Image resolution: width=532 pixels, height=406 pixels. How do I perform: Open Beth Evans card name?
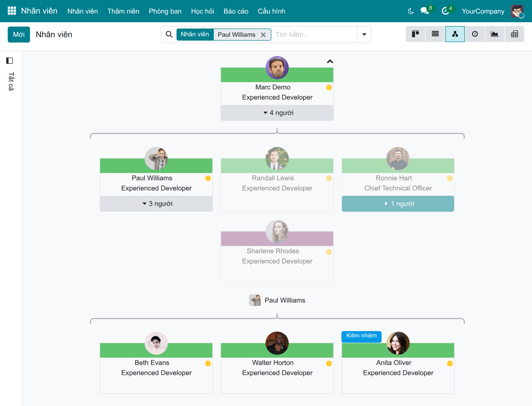pyautogui.click(x=152, y=362)
